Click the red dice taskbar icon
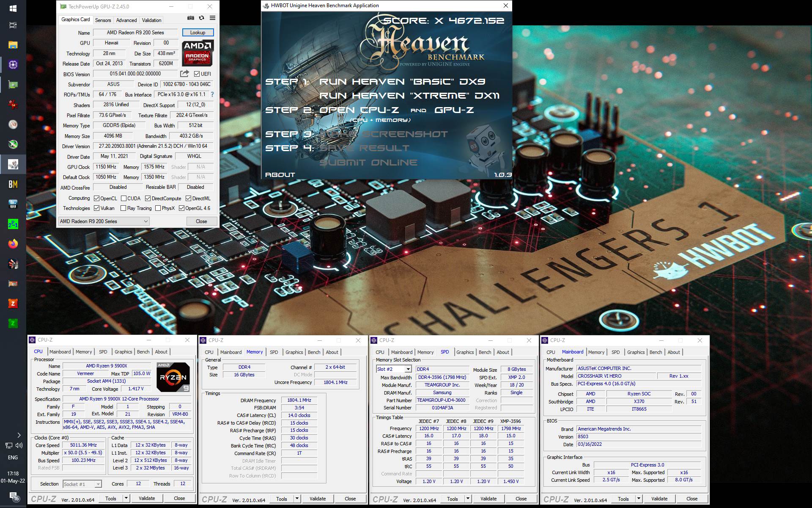The width and height of the screenshot is (812, 508). [x=13, y=104]
